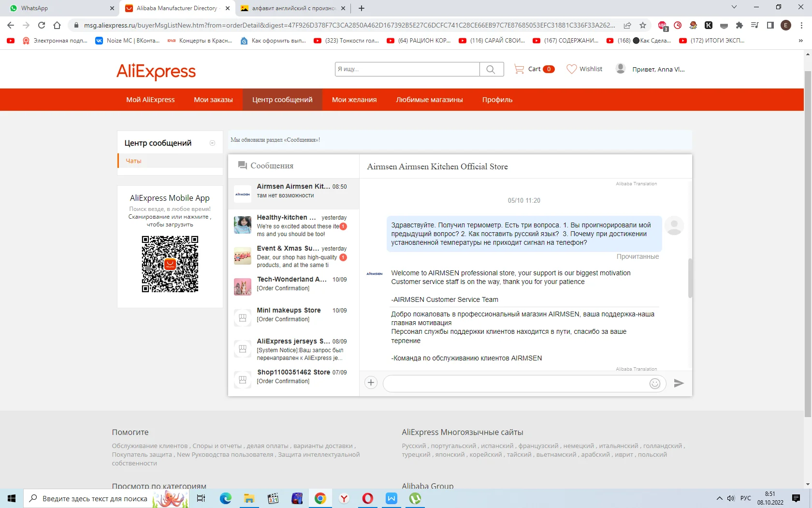Click the AliExpress logo
This screenshot has width=812, height=508.
[x=156, y=71]
